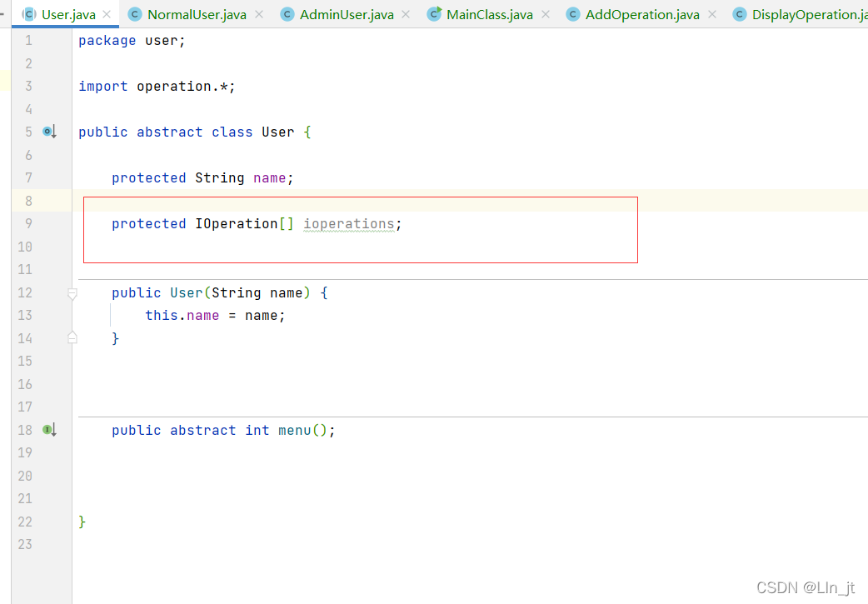This screenshot has width=868, height=604.
Task: Collapse the User constructor at line 12
Action: (x=72, y=293)
